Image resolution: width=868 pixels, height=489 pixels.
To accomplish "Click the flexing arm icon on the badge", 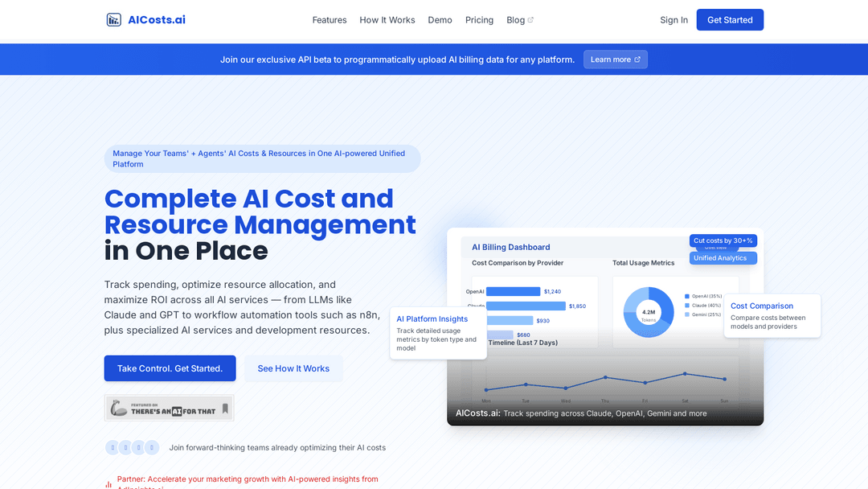I will [x=118, y=409].
